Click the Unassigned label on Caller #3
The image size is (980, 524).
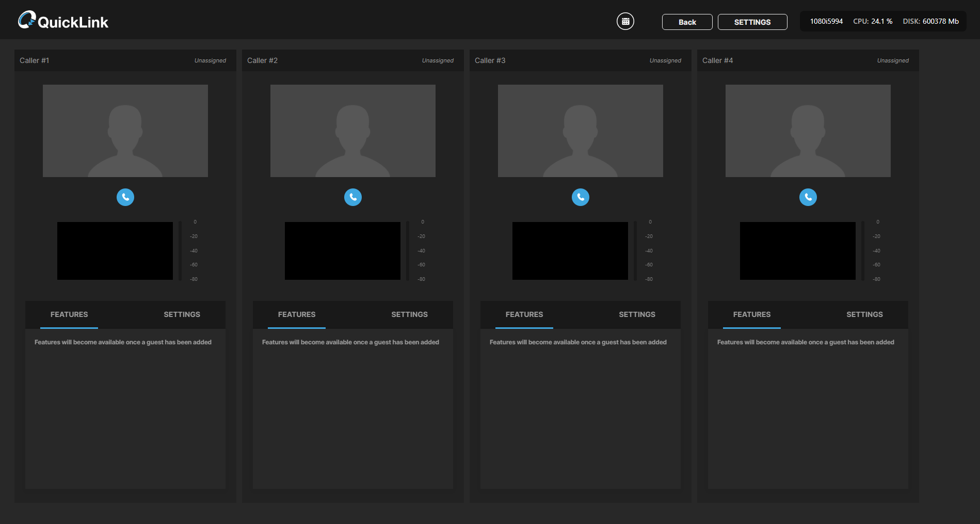pos(665,61)
